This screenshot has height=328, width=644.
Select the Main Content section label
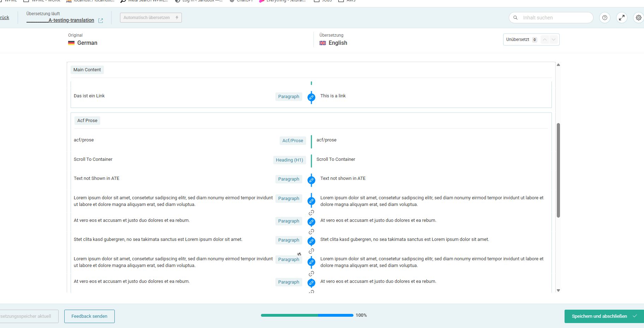click(87, 70)
